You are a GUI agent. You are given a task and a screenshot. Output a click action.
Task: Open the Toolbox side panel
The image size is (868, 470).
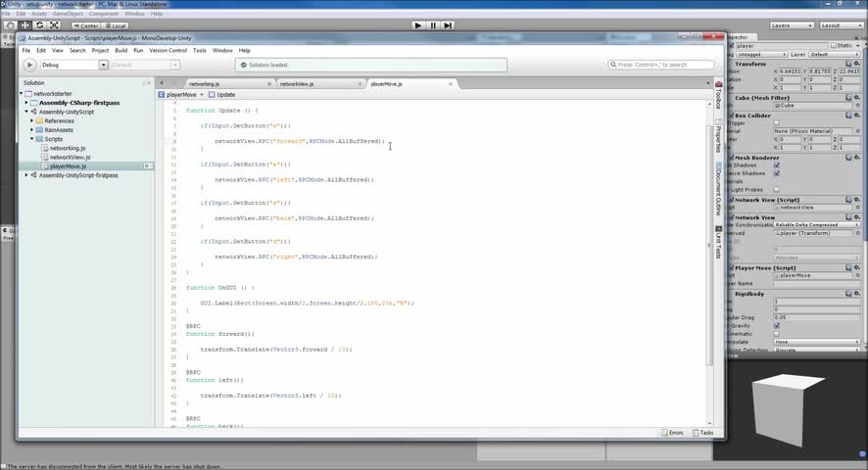point(718,95)
